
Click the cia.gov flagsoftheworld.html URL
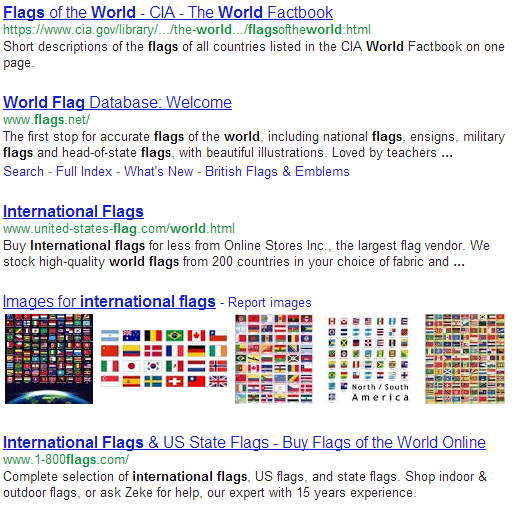[187, 30]
